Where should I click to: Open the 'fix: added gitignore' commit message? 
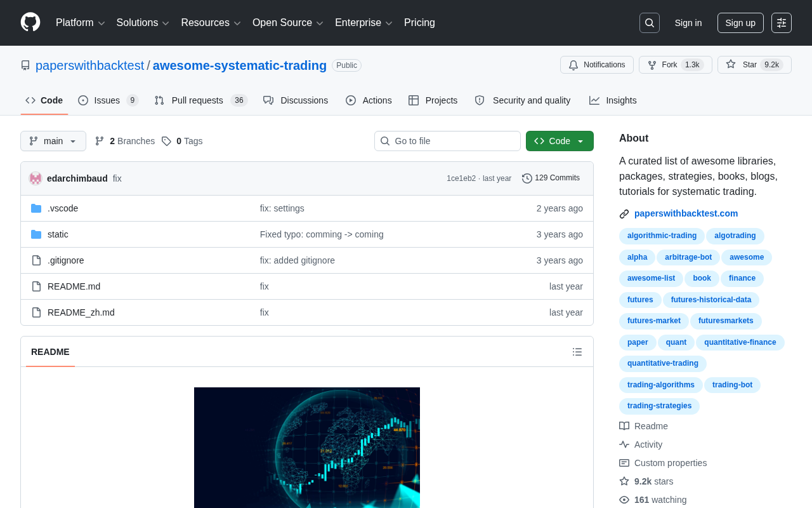(298, 260)
